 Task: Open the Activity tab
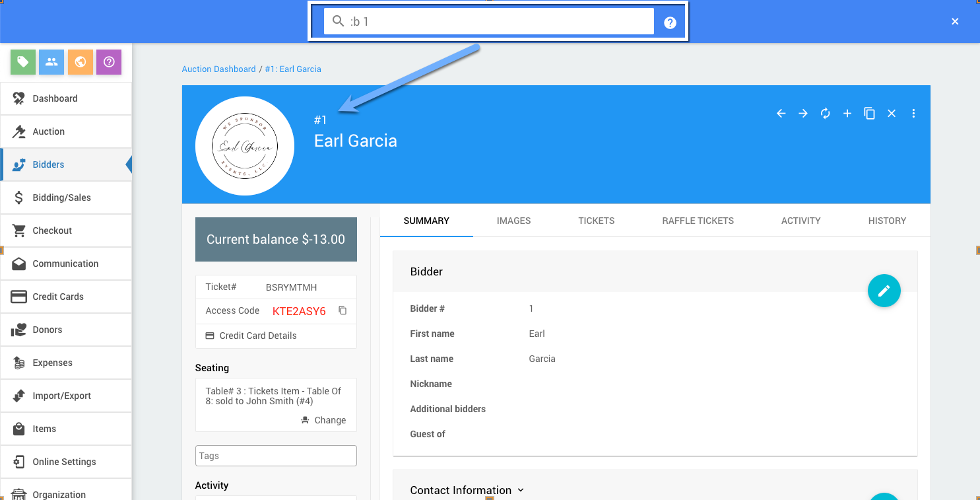point(800,221)
